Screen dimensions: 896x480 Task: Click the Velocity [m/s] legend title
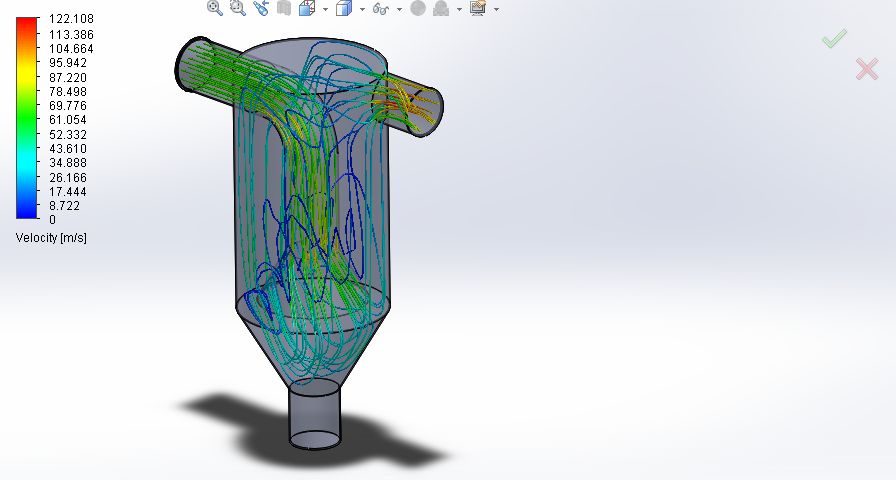[x=51, y=238]
